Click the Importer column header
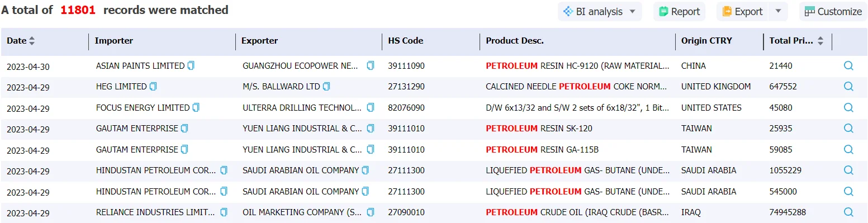This screenshot has width=868, height=223. tap(114, 41)
